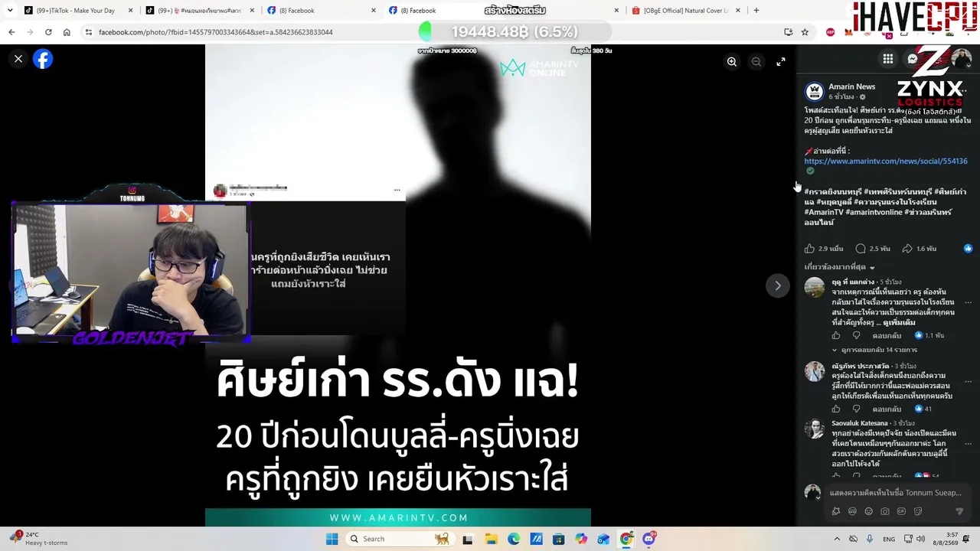Open Google Chrome from the taskbar

coord(626,539)
